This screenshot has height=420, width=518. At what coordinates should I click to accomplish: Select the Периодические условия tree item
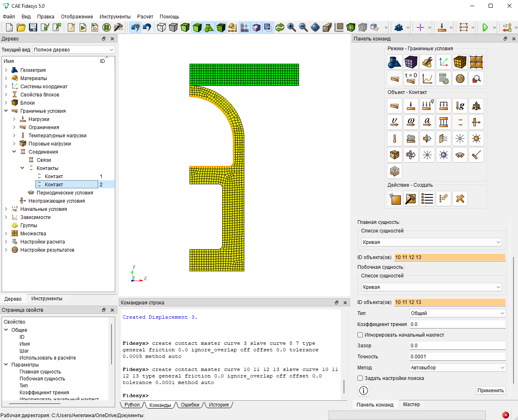tap(65, 193)
